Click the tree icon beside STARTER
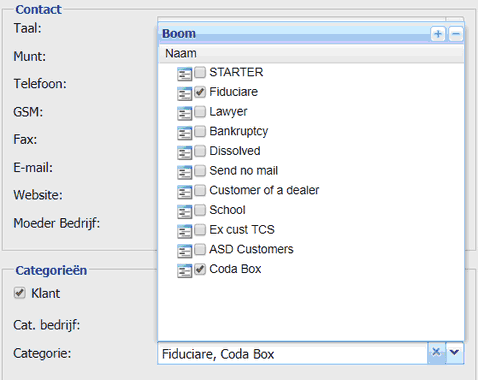This screenshot has height=380, width=478. (184, 74)
